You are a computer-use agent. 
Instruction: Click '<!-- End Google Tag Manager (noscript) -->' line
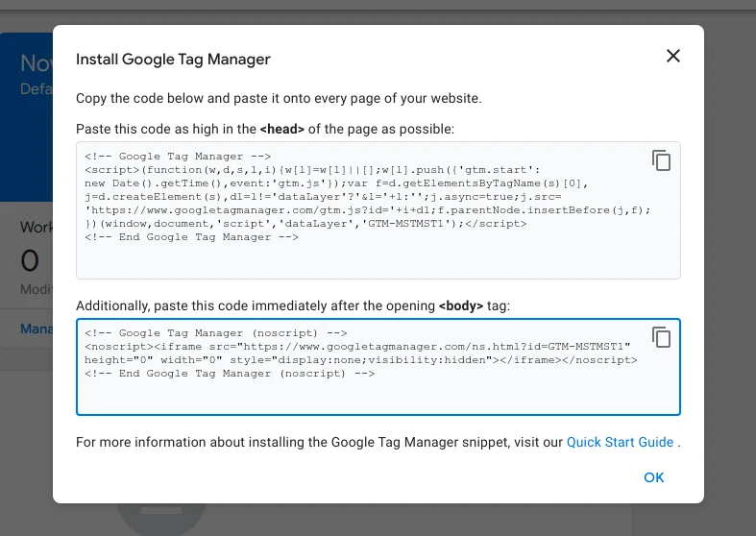tap(229, 373)
